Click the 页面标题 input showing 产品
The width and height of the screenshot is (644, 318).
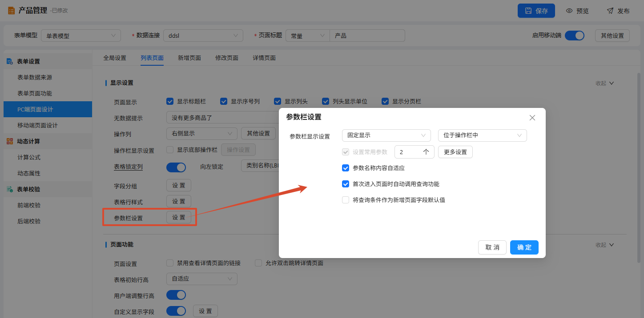367,36
